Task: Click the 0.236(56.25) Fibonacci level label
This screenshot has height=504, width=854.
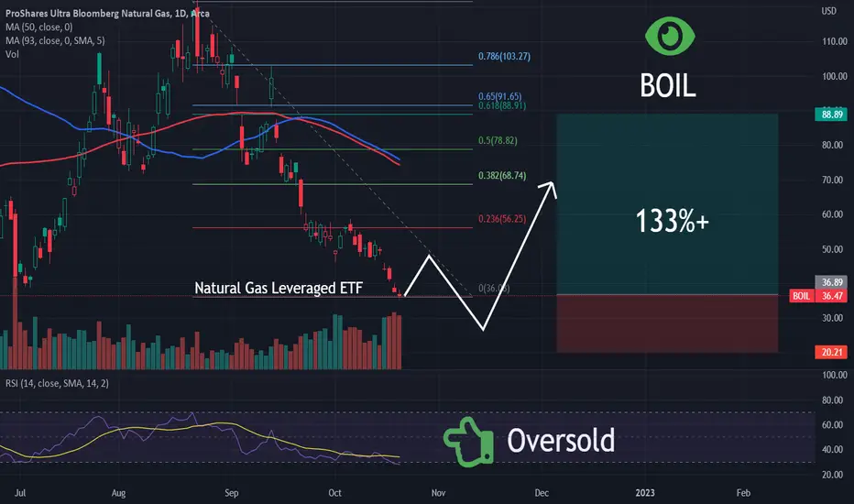Action: pos(502,219)
